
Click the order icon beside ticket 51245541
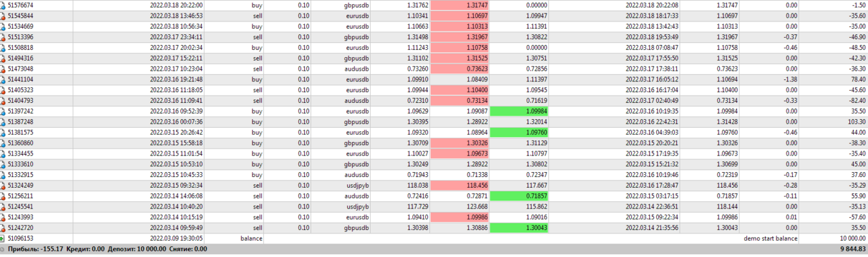click(x=3, y=207)
